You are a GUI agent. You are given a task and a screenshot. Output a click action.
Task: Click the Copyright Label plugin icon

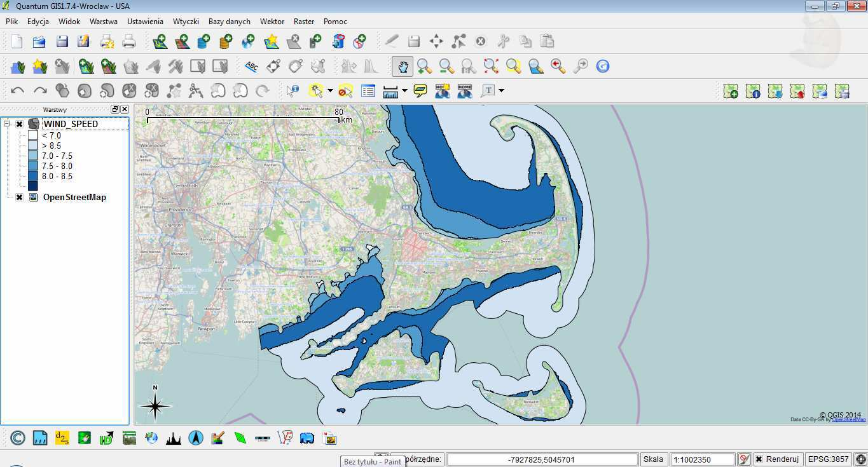point(18,438)
